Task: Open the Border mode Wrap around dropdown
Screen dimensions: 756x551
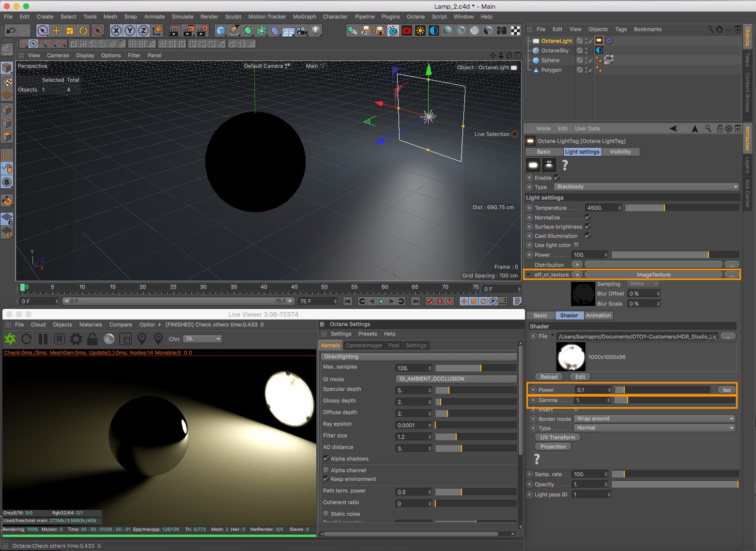Action: tap(655, 419)
